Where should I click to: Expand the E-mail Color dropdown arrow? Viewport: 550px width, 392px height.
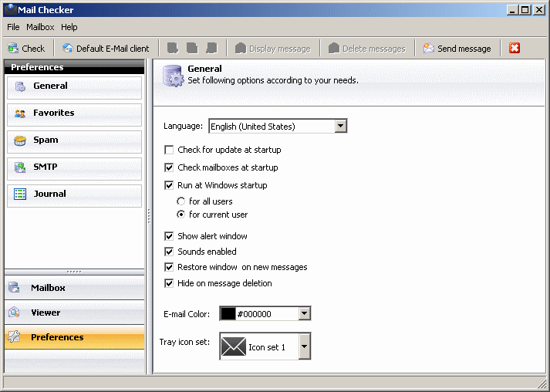click(304, 313)
